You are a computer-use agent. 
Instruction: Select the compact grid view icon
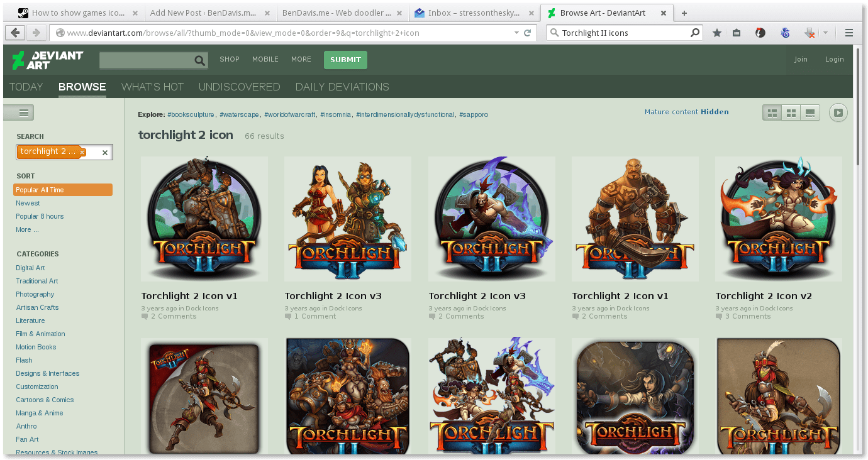click(791, 112)
